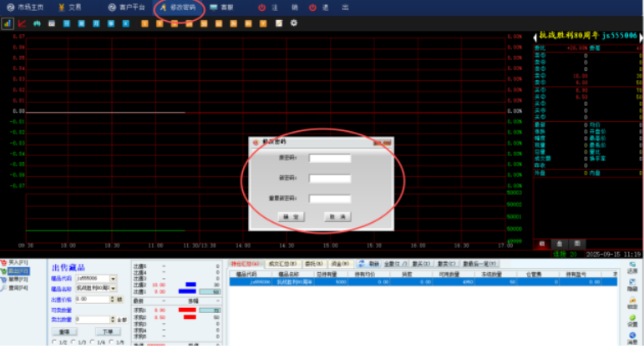Viewport: 644px width, 354px height.
Task: Open the notepad icon in toolbar
Action: pos(279,23)
